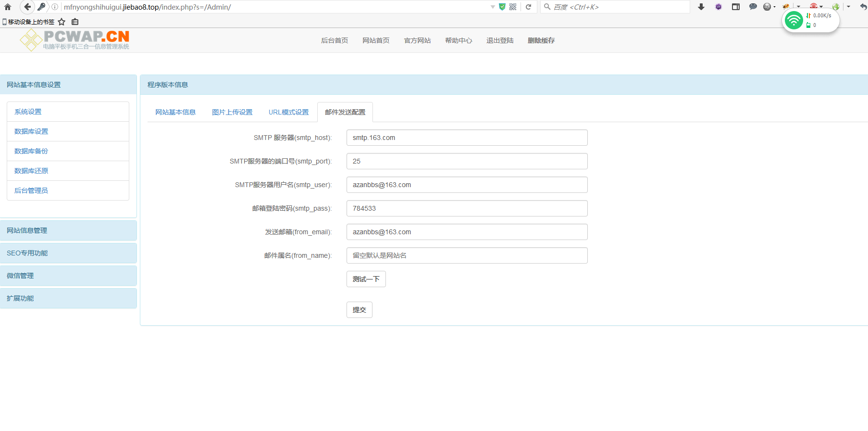Expand the 网站信息管理 sidebar section
The width and height of the screenshot is (868, 431).
pyautogui.click(x=68, y=230)
